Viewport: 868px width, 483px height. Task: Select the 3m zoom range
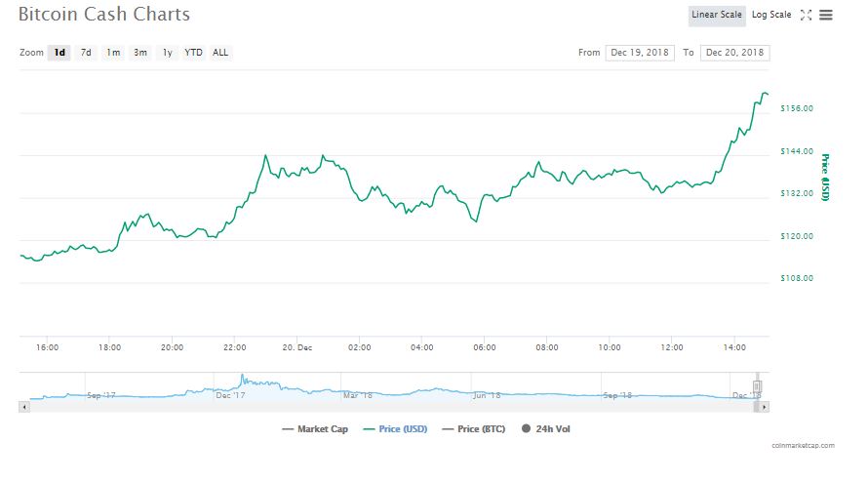pos(140,53)
